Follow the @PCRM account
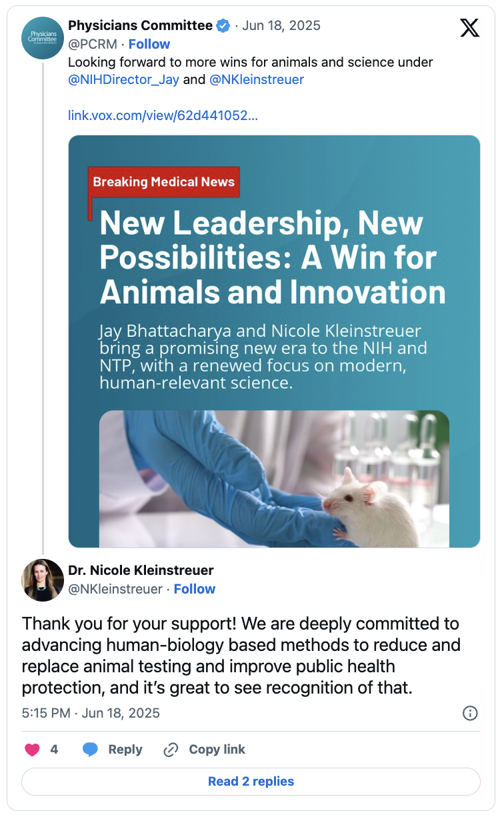Viewport: 504px width, 815px height. pyautogui.click(x=149, y=44)
